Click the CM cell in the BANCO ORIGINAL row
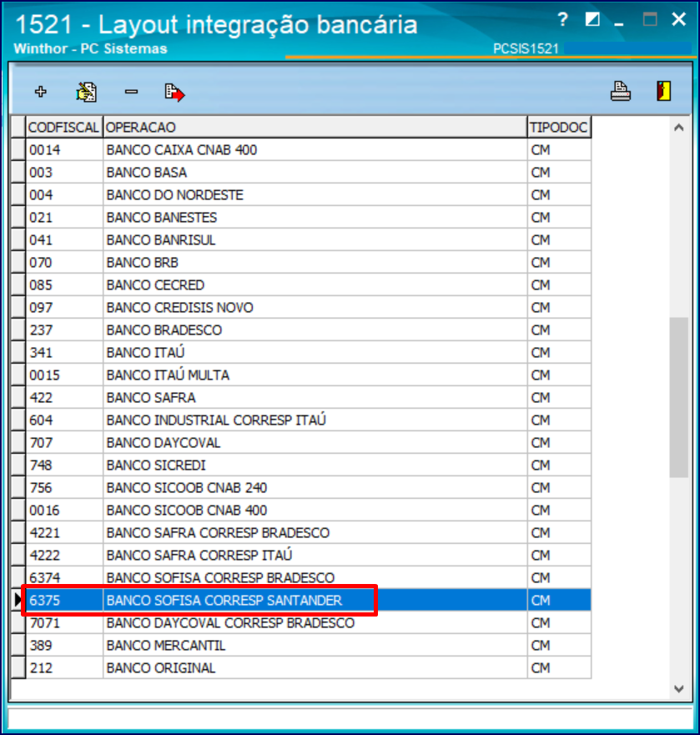Screen dimensions: 700x735 point(559,668)
